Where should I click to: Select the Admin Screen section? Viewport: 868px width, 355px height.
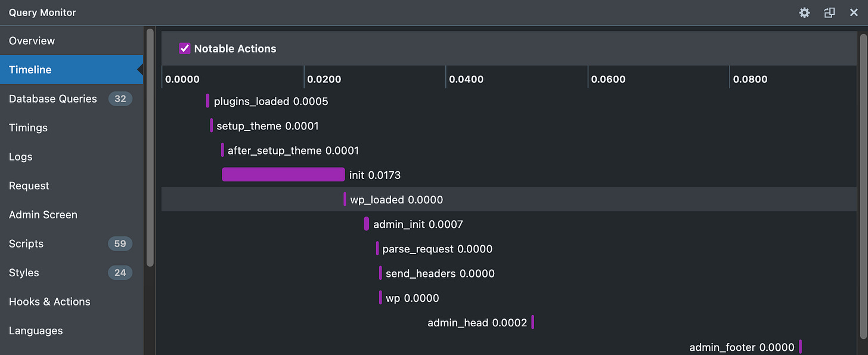[43, 214]
